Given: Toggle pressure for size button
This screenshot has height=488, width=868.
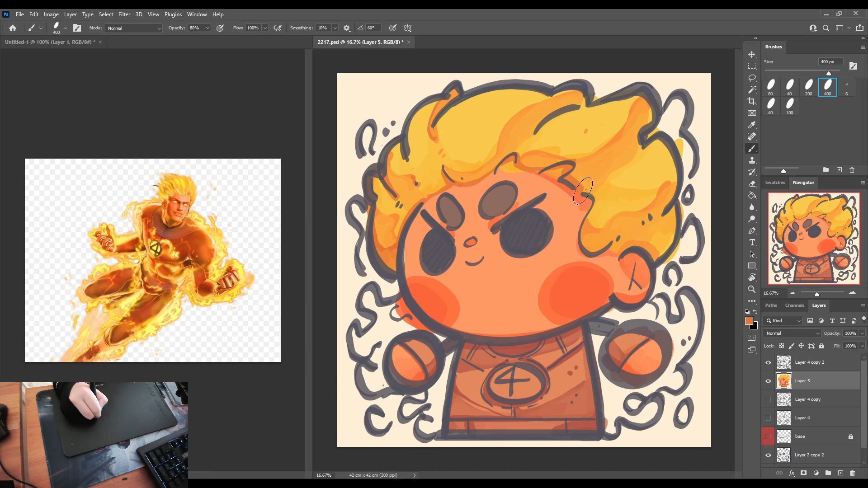Looking at the screenshot, I should click(393, 28).
